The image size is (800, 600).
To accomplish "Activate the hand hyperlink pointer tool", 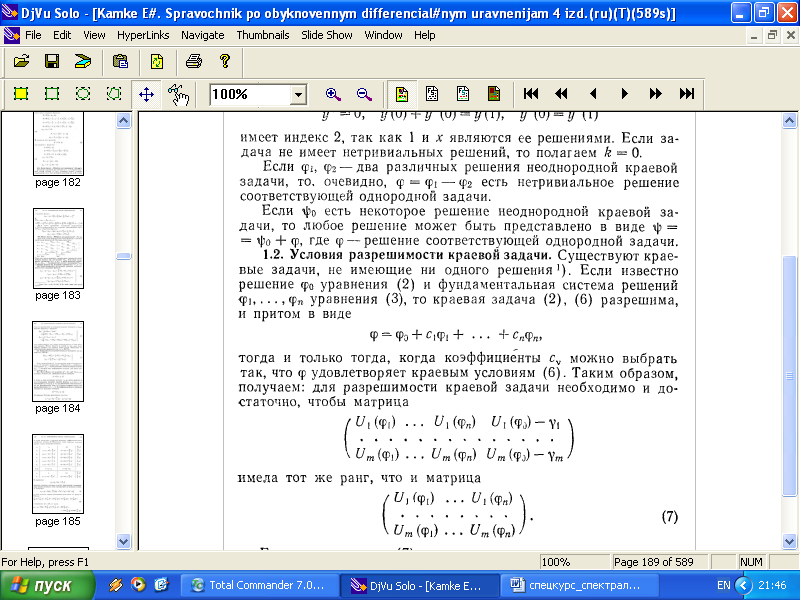I will pyautogui.click(x=178, y=94).
